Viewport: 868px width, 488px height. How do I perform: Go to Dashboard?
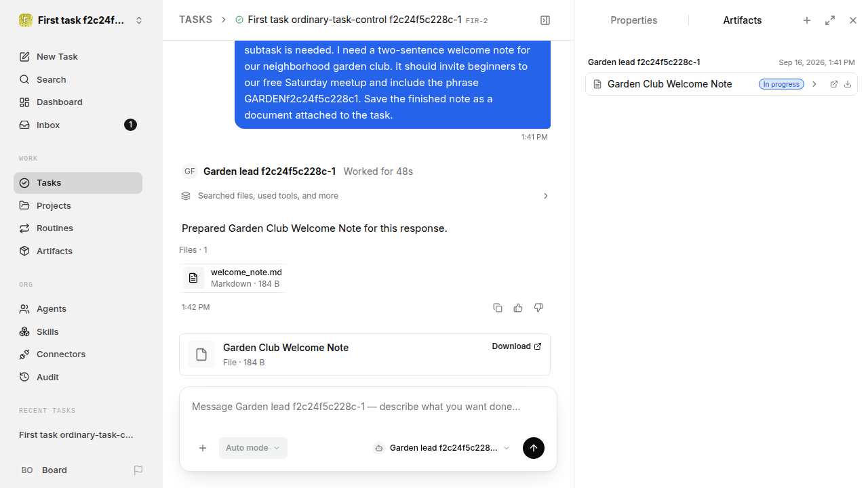[x=78, y=102]
